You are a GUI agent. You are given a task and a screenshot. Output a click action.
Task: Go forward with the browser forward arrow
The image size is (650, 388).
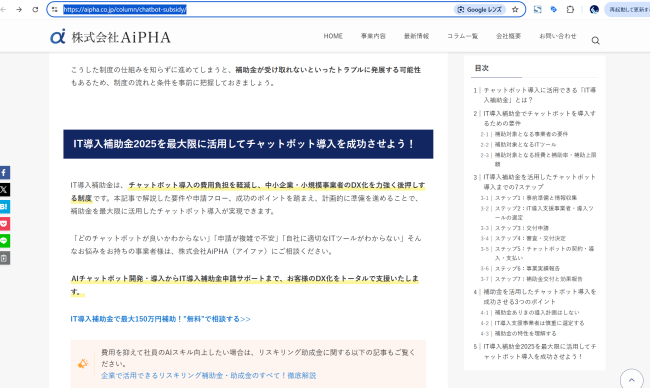point(19,9)
